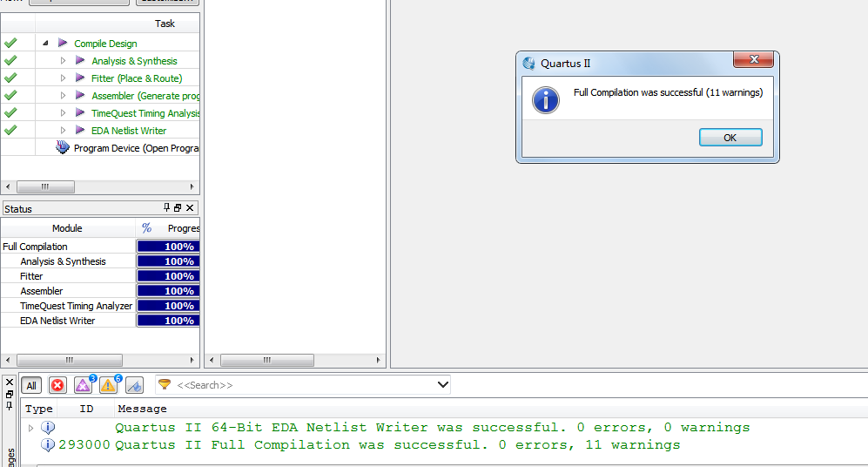Toggle the yellow warning messages filter
The width and height of the screenshot is (868, 467).
(x=109, y=385)
